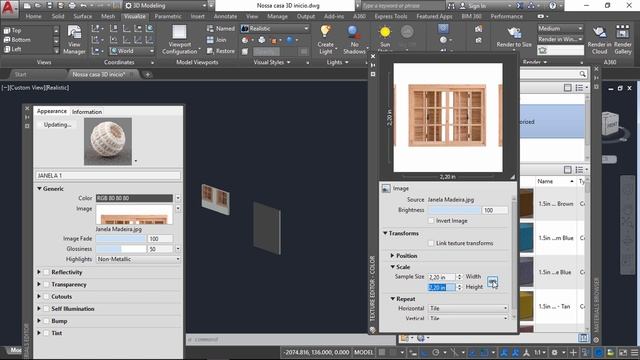
Task: Click the Named viewports button
Action: click(220, 29)
